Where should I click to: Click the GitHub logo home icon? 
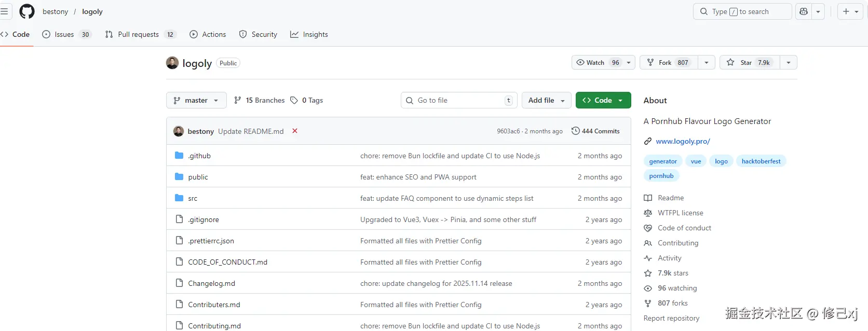coord(27,11)
